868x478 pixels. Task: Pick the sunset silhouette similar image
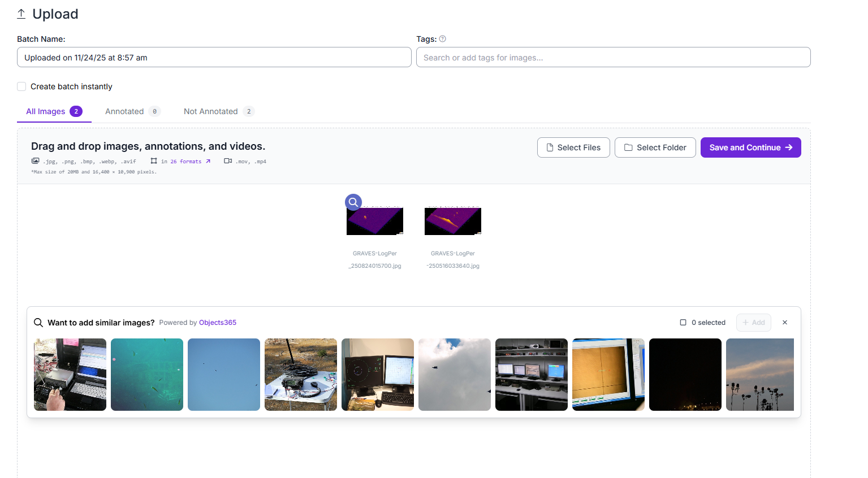(760, 375)
